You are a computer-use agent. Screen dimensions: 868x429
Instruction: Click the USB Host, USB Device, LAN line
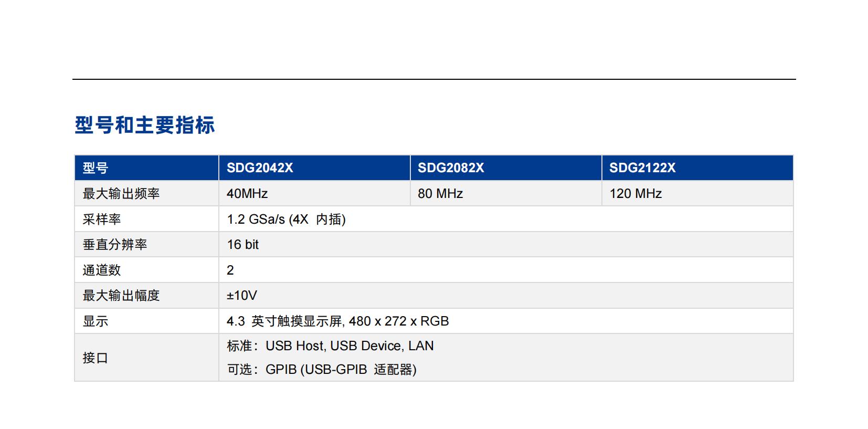(350, 346)
